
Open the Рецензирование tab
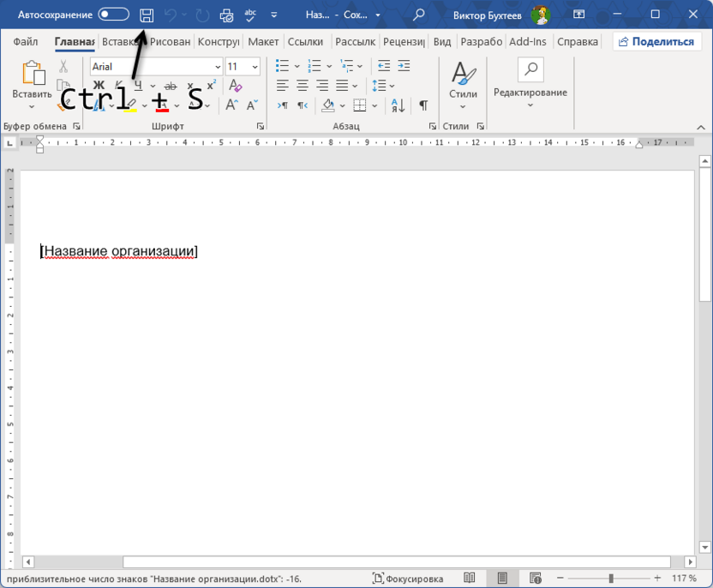click(x=403, y=41)
